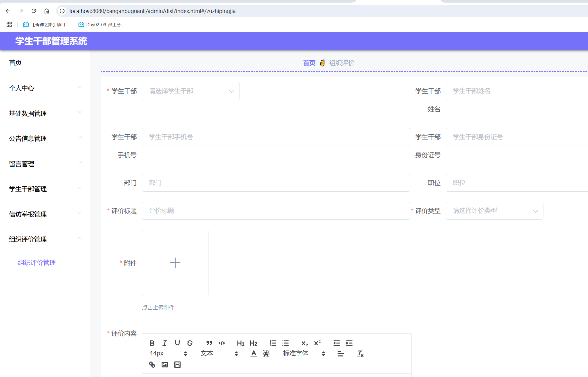Toggle bold formatting in editor
Screen dimensions: 588x377
click(152, 343)
